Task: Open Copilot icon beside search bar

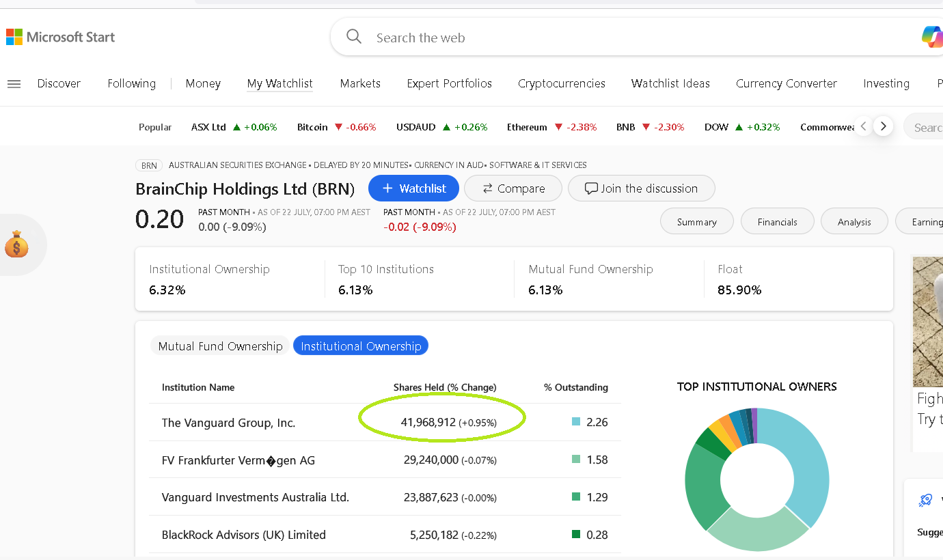Action: coord(932,36)
